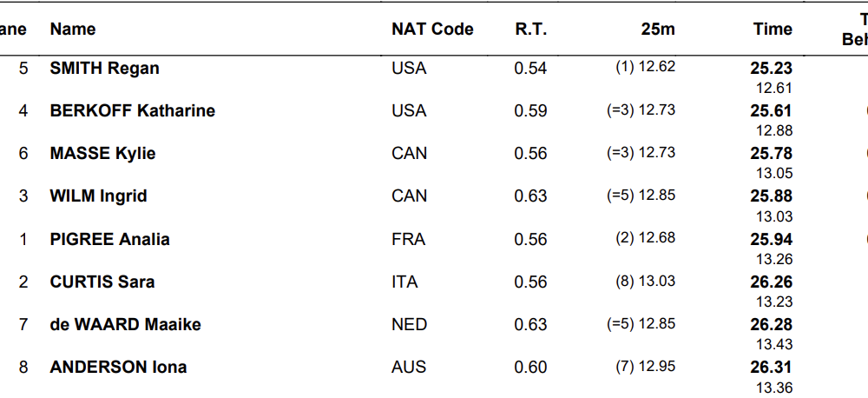Image resolution: width=868 pixels, height=398 pixels.
Task: Click the FRA nationality code
Action: coord(408,239)
